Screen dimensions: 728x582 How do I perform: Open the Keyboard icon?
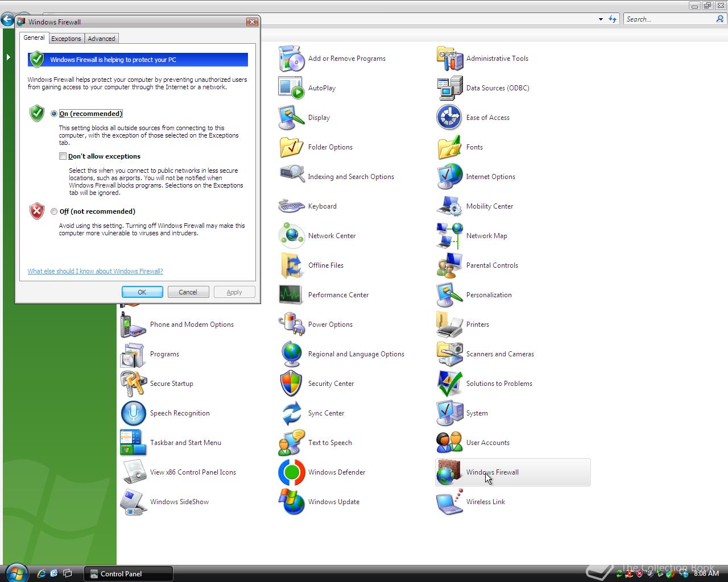291,206
